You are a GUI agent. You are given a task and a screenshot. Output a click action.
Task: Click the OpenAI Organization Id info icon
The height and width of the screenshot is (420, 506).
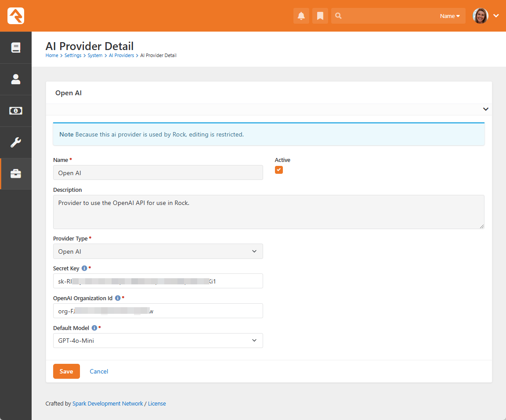pyautogui.click(x=118, y=298)
